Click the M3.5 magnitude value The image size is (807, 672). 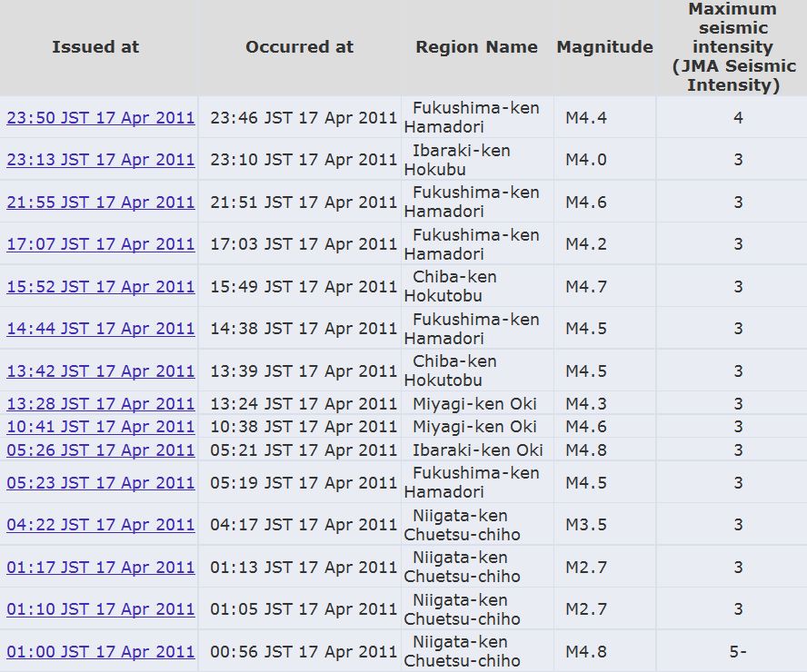click(x=586, y=525)
